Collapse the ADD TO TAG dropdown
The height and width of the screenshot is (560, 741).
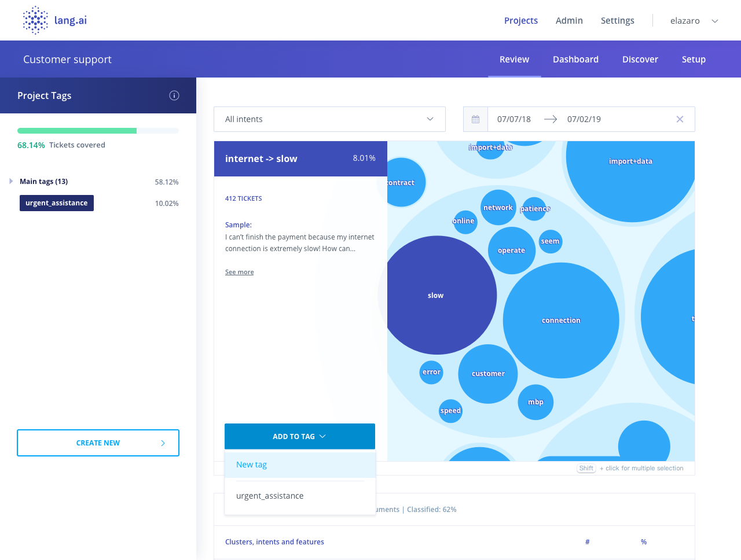300,436
